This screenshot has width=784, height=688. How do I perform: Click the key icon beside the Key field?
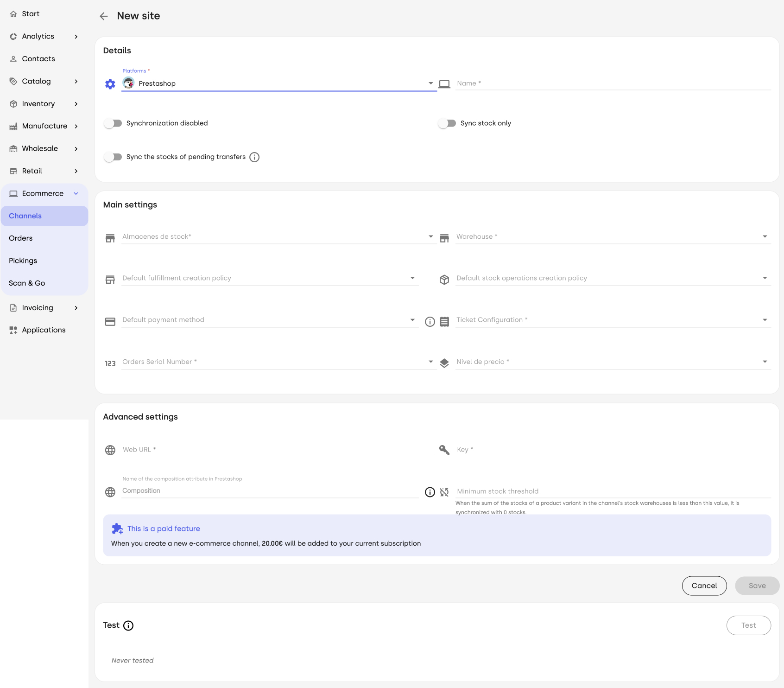pyautogui.click(x=444, y=450)
